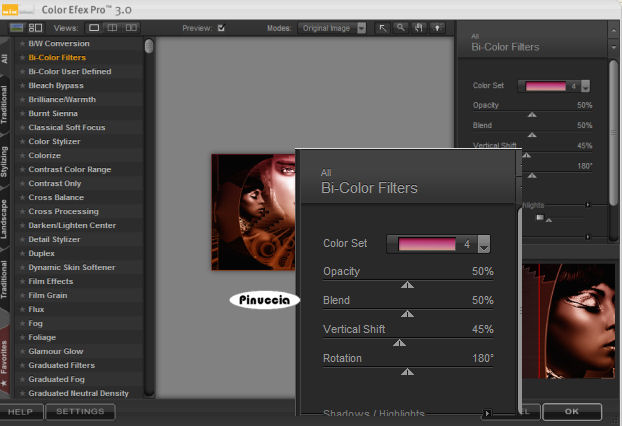
Task: Click the landscape picture icon beside Views
Action: click(17, 28)
